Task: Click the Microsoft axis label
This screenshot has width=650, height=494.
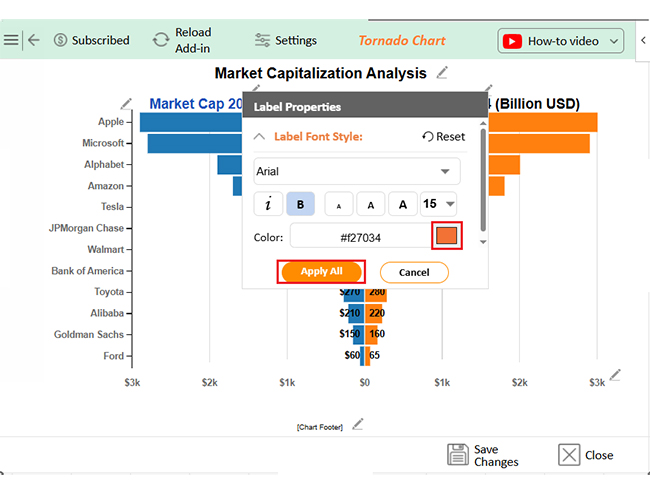Action: tap(103, 143)
